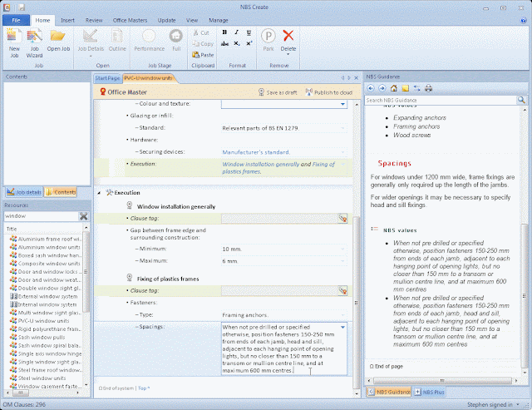This screenshot has height=410, width=532.
Task: Switch to the NBS Plus tab
Action: (x=429, y=392)
